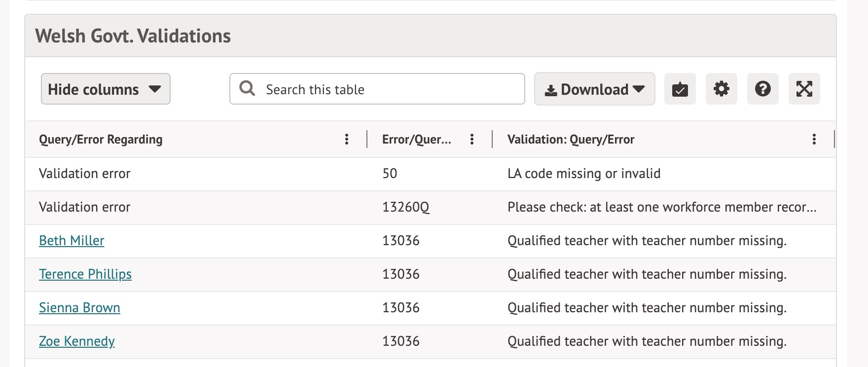Open Zoe Kennedy's profile link
Image resolution: width=868 pixels, height=367 pixels.
[77, 341]
